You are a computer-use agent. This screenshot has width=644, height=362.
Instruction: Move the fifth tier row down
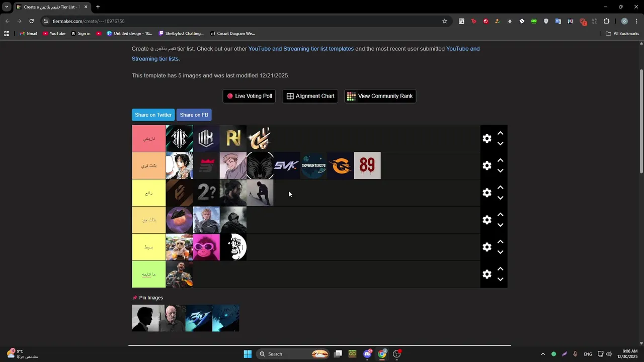click(x=500, y=252)
